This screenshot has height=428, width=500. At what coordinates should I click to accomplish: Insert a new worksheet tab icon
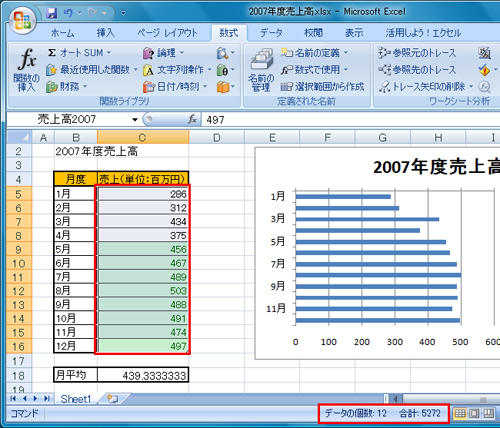pos(113,399)
